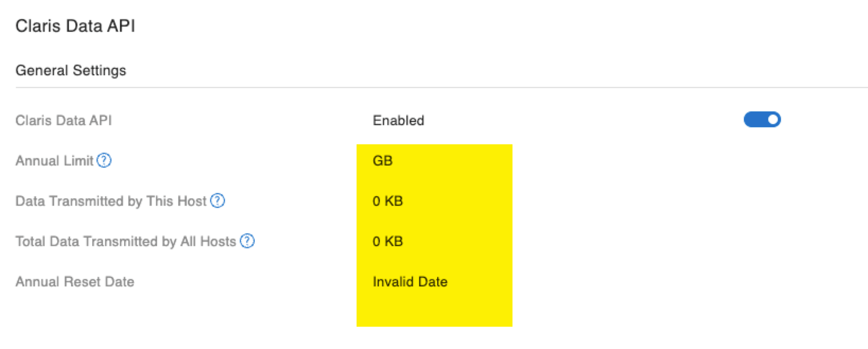Click the Enabled status text
The width and height of the screenshot is (868, 349).
398,120
